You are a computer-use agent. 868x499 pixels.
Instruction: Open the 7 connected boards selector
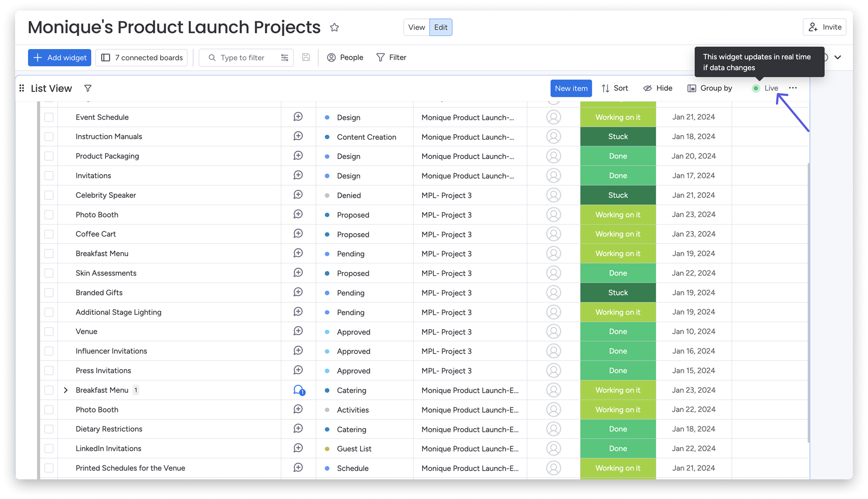(x=142, y=57)
